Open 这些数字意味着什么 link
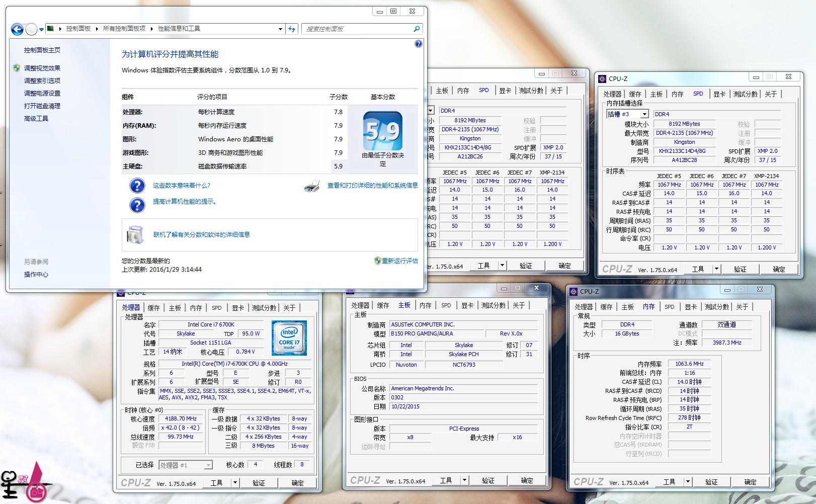The image size is (816, 504). point(182,186)
